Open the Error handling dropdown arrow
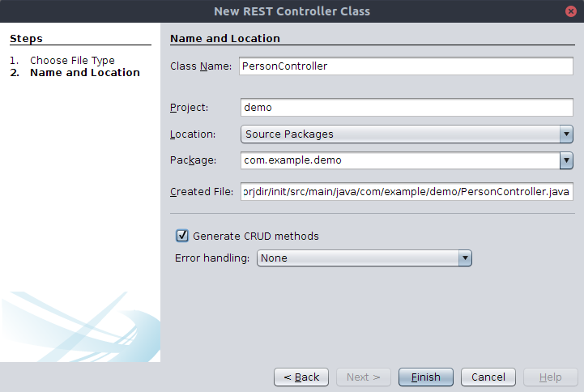The height and width of the screenshot is (392, 584). pos(465,258)
